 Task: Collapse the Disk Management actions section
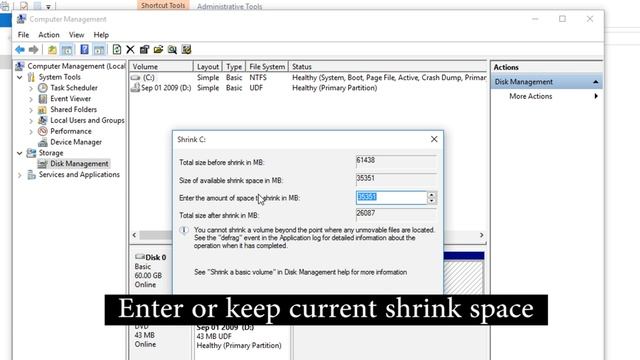click(596, 82)
